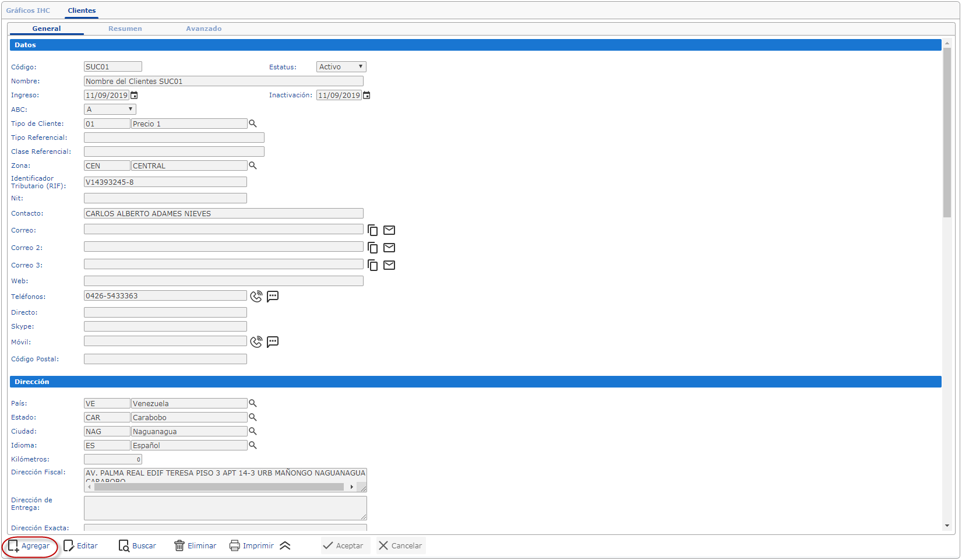Open the ABC classification dropdown
962x560 pixels.
pyautogui.click(x=110, y=110)
